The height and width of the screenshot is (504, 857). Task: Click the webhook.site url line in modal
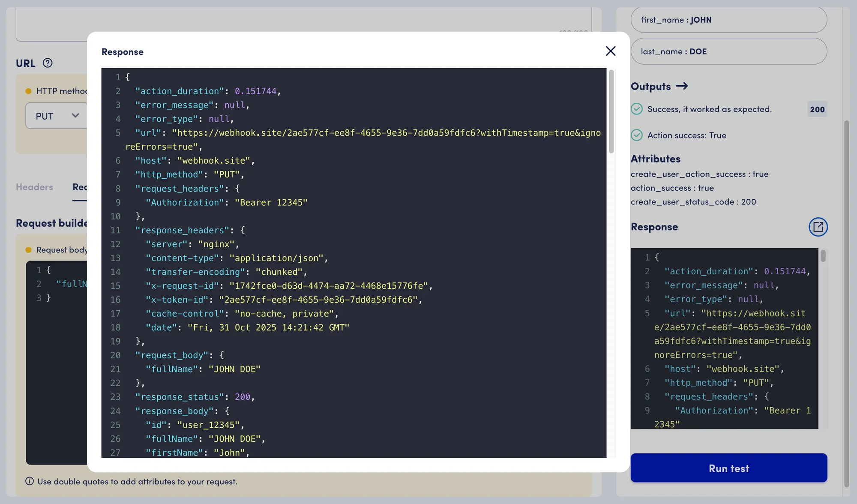pos(363,140)
